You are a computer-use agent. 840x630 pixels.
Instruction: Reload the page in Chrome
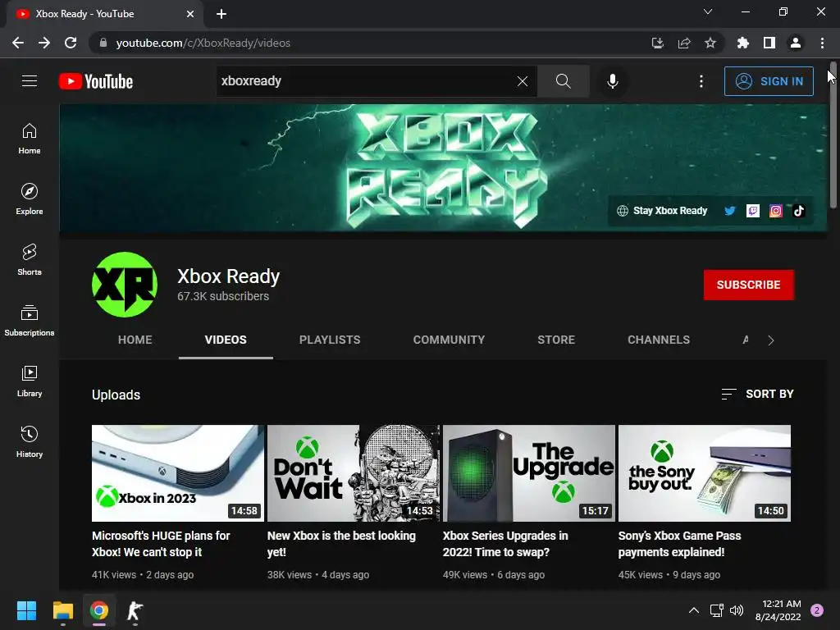click(71, 43)
